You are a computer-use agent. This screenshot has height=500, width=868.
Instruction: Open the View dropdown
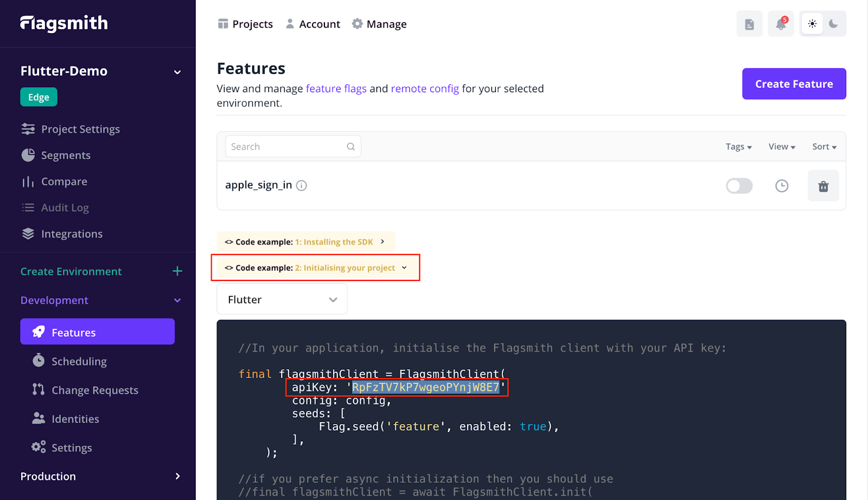click(x=782, y=146)
